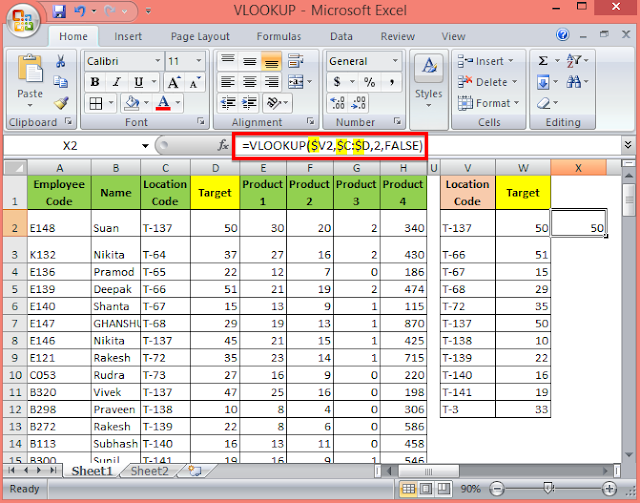Decrease indent in Alignment group
Image resolution: width=640 pixels, height=503 pixels.
pyautogui.click(x=227, y=103)
